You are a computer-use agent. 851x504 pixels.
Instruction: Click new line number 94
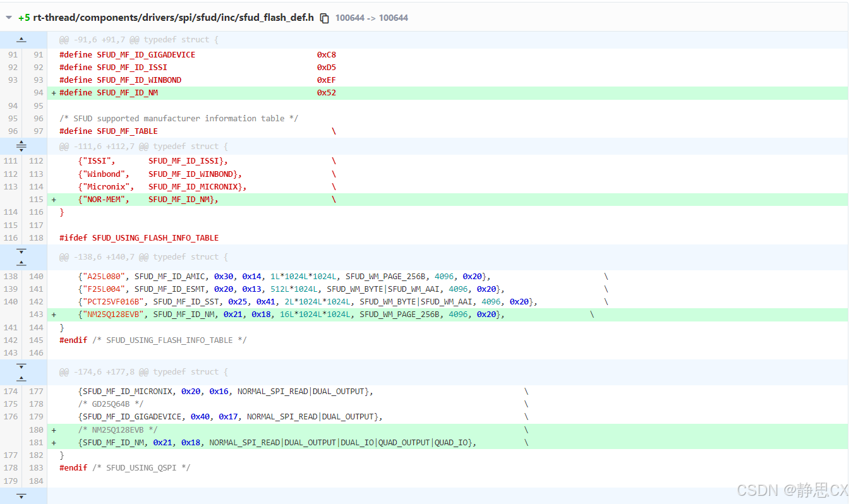coord(39,93)
